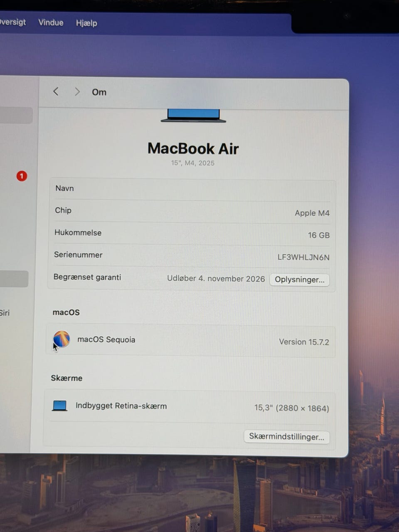Click the warranty expiry date text

click(x=216, y=278)
